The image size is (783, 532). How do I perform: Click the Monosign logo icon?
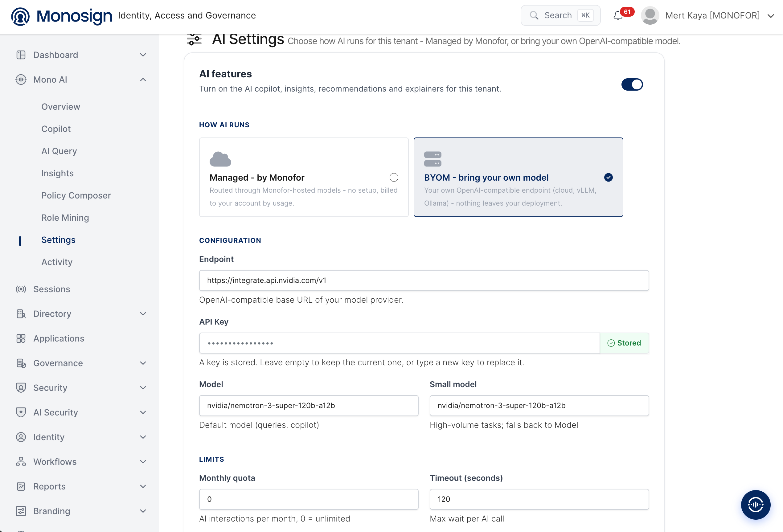pos(20,16)
